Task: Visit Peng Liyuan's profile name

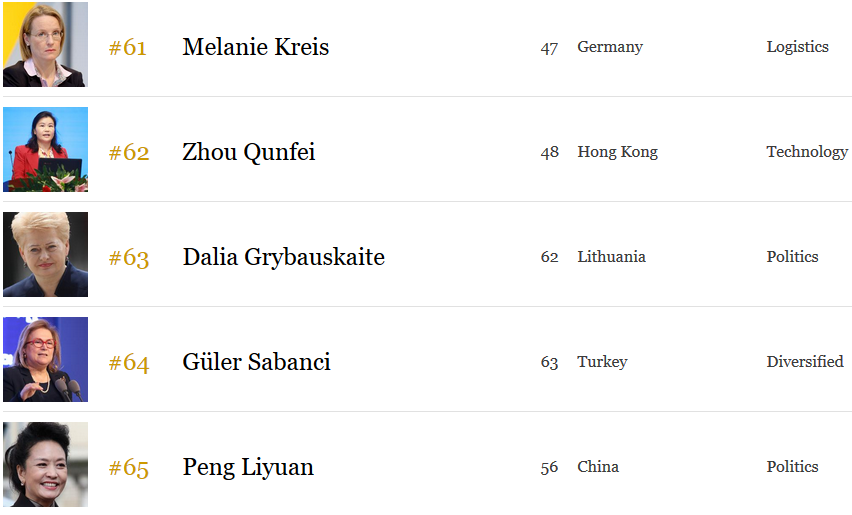Action: coord(248,467)
